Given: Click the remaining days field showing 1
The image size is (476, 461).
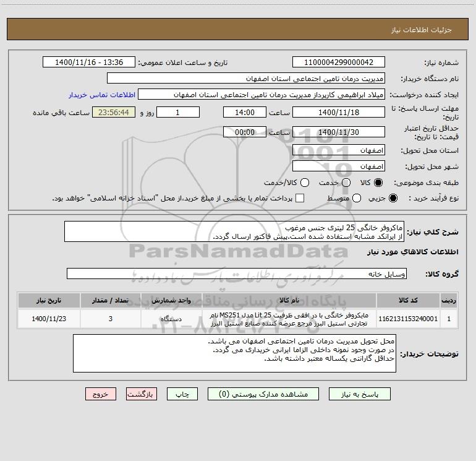Looking at the screenshot, I should [x=178, y=113].
